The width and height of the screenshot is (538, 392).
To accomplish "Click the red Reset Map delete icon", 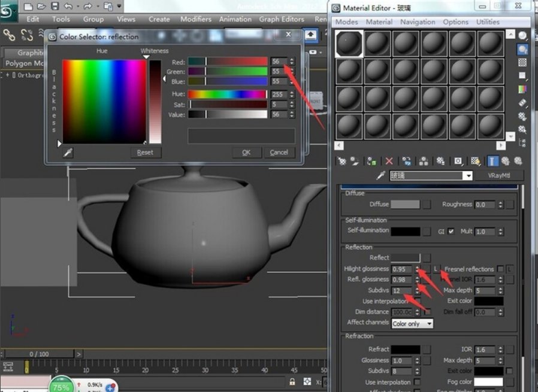I will tap(389, 161).
